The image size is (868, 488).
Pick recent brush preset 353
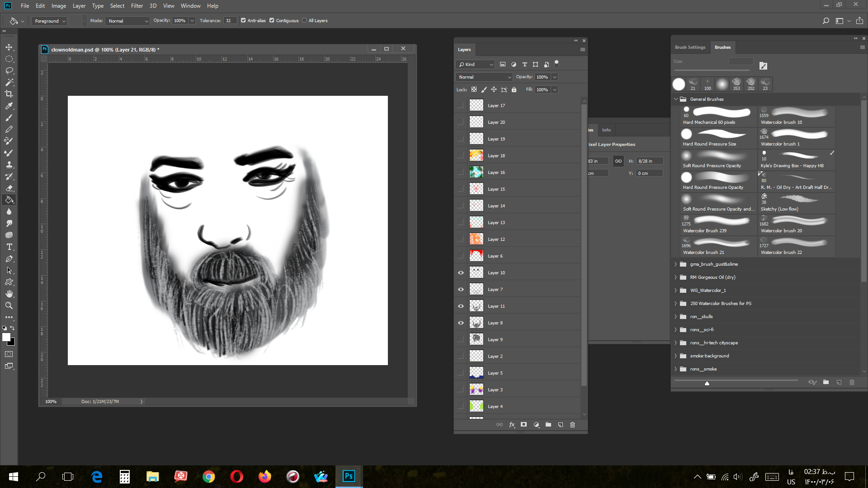(x=736, y=84)
